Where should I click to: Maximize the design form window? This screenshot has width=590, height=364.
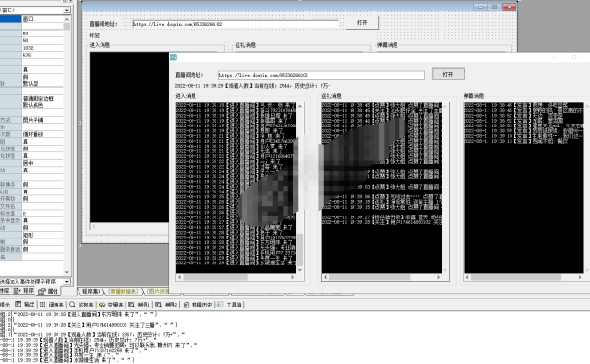pos(495,7)
